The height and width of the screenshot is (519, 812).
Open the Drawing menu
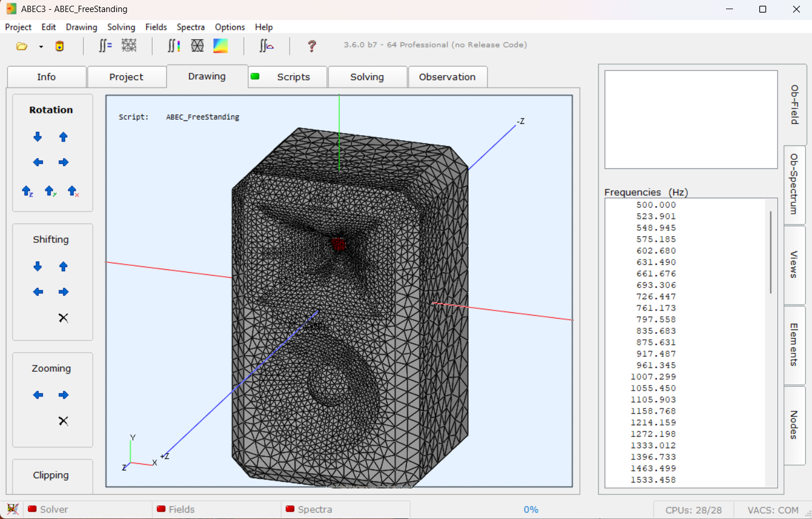[81, 27]
